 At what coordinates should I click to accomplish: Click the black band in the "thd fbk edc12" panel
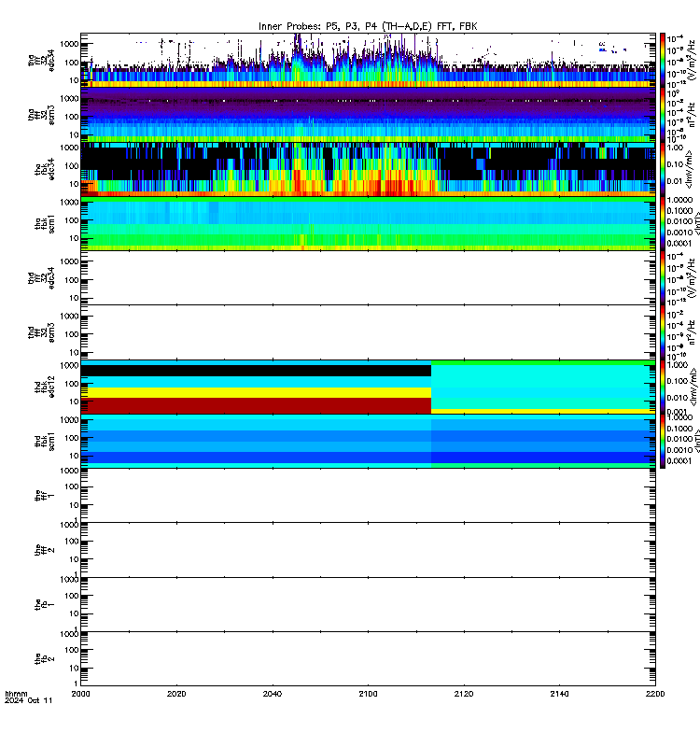(x=256, y=370)
